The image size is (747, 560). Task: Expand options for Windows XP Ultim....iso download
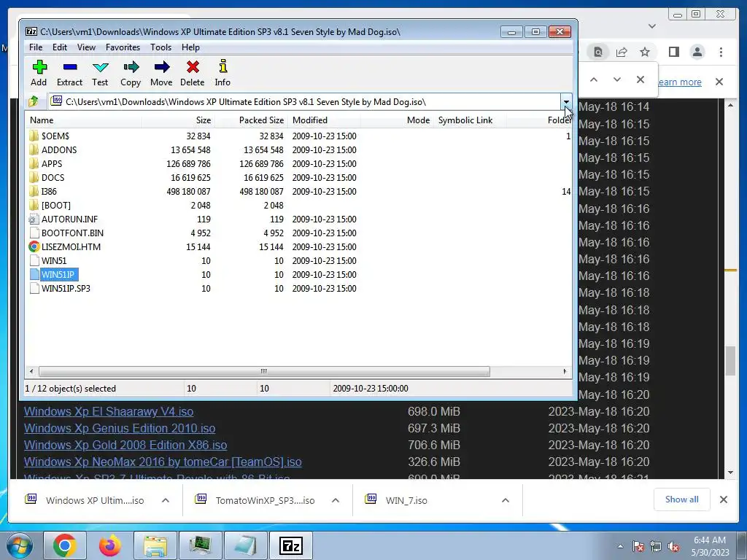[x=166, y=500]
